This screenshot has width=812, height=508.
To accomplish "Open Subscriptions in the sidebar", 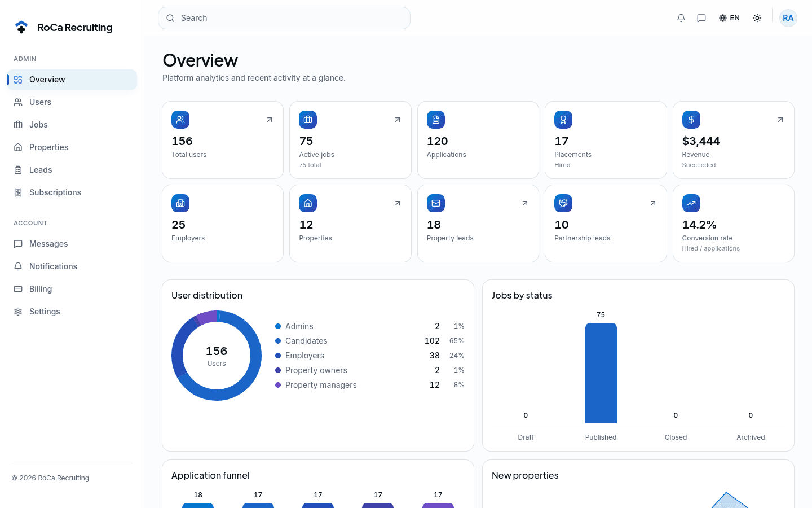I will 72,192.
